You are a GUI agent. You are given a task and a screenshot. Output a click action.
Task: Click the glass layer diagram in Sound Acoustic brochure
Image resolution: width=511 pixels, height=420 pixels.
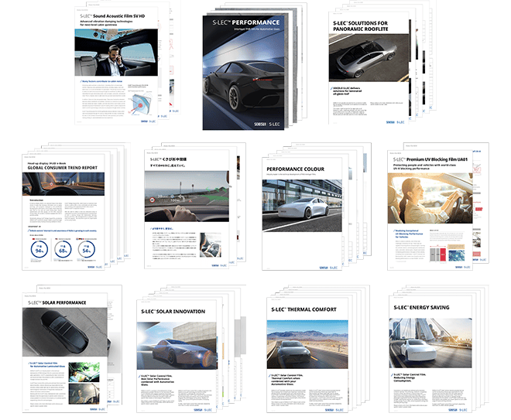click(x=140, y=102)
